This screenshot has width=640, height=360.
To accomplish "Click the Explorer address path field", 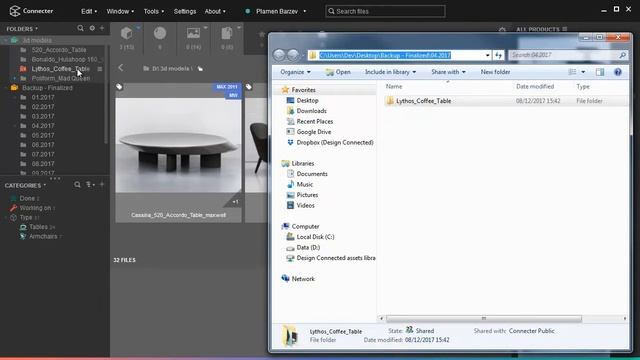I will coord(399,55).
